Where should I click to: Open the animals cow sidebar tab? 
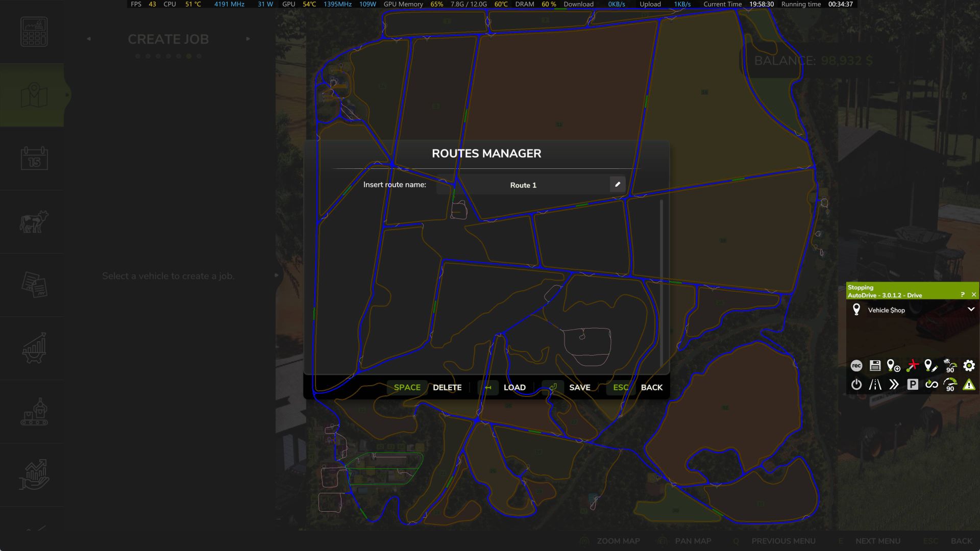point(34,222)
